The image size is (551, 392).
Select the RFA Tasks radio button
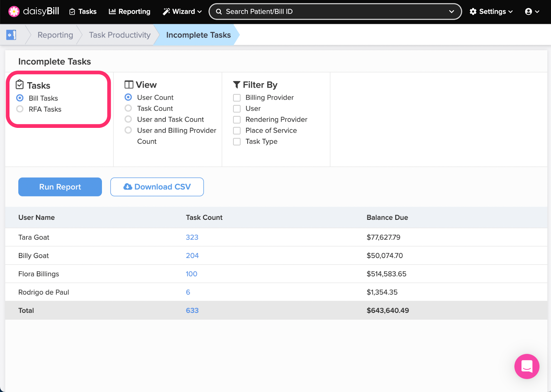20,109
